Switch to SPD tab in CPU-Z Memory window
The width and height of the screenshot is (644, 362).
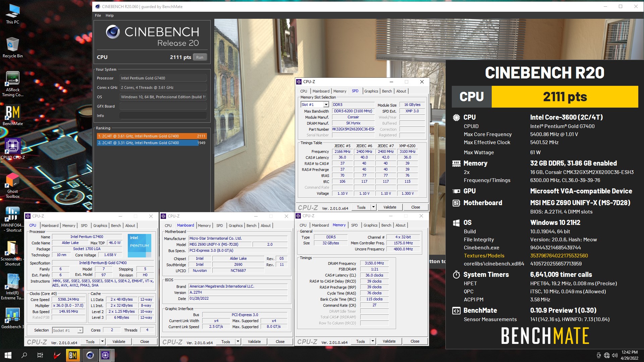pos(354,225)
